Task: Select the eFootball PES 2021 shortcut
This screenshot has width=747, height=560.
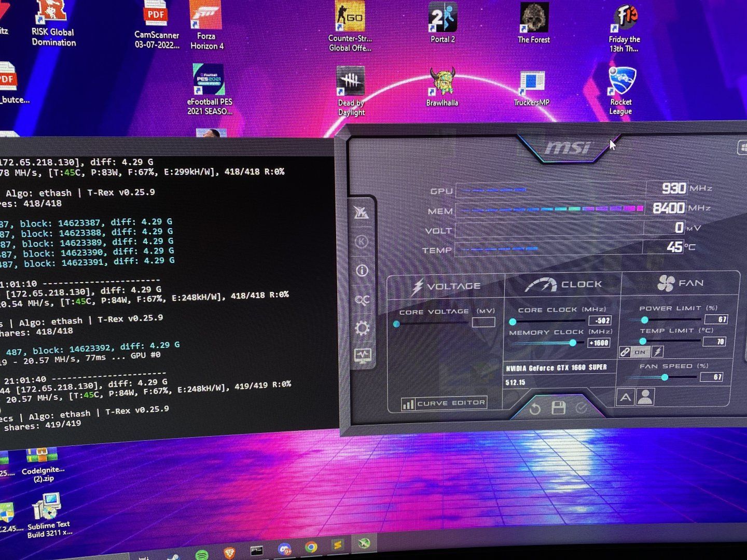Action: [x=210, y=90]
